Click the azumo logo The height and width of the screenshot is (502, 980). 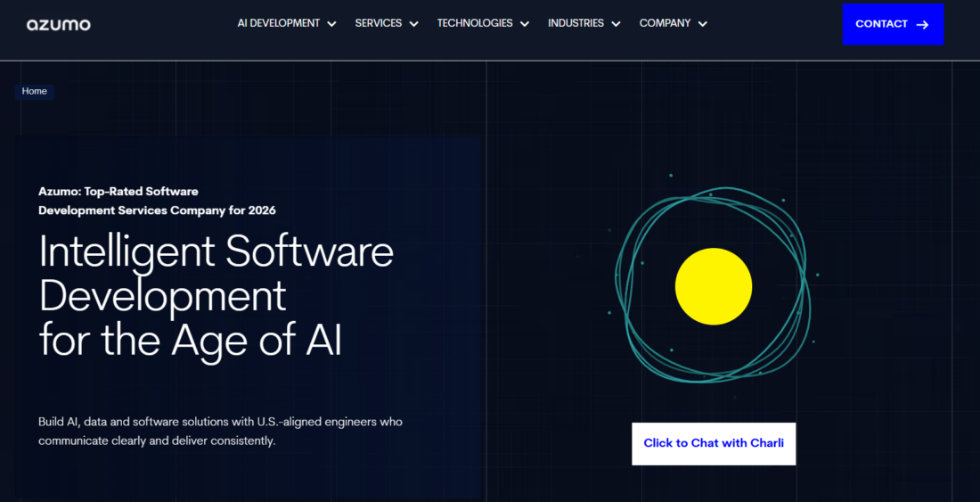[x=58, y=24]
